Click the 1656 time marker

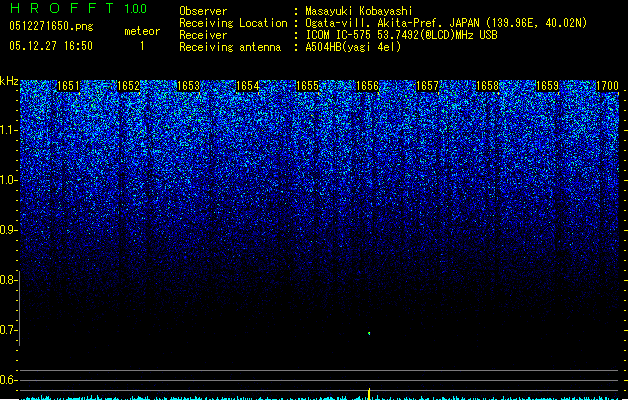click(367, 86)
